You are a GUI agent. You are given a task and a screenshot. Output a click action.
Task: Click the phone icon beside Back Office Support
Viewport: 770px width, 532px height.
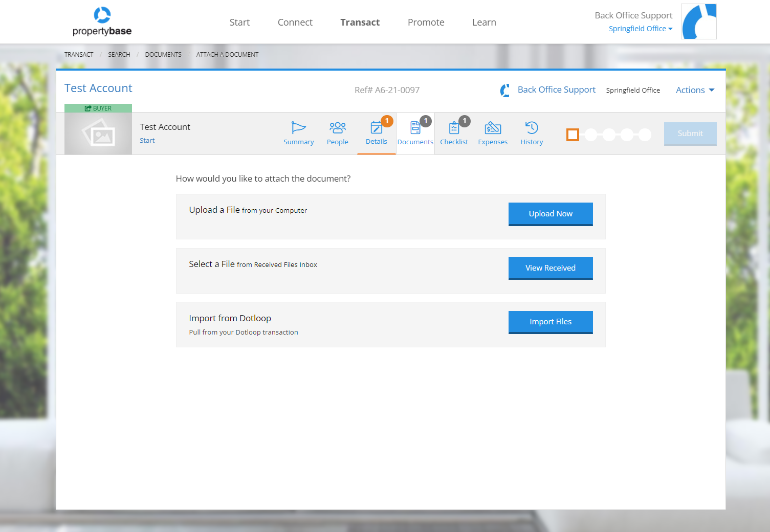504,90
